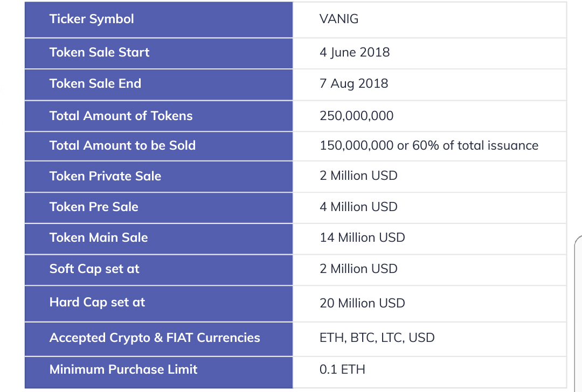The image size is (582, 392).
Task: Click the Token Private Sale label
Action: pos(105,176)
